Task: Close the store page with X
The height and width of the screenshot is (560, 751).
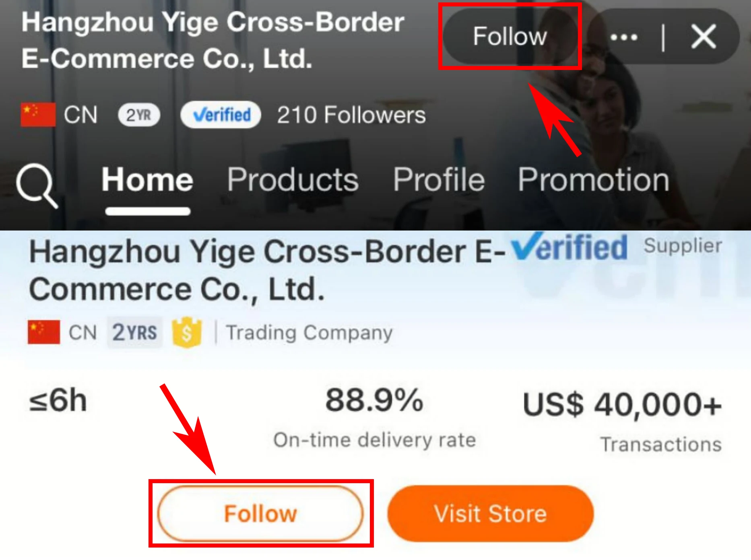Action: pyautogui.click(x=703, y=37)
